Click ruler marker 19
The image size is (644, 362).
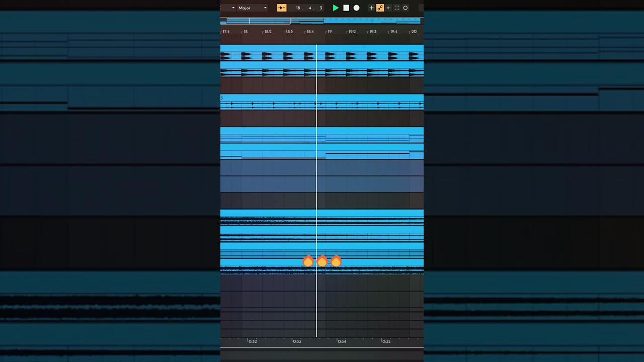329,32
